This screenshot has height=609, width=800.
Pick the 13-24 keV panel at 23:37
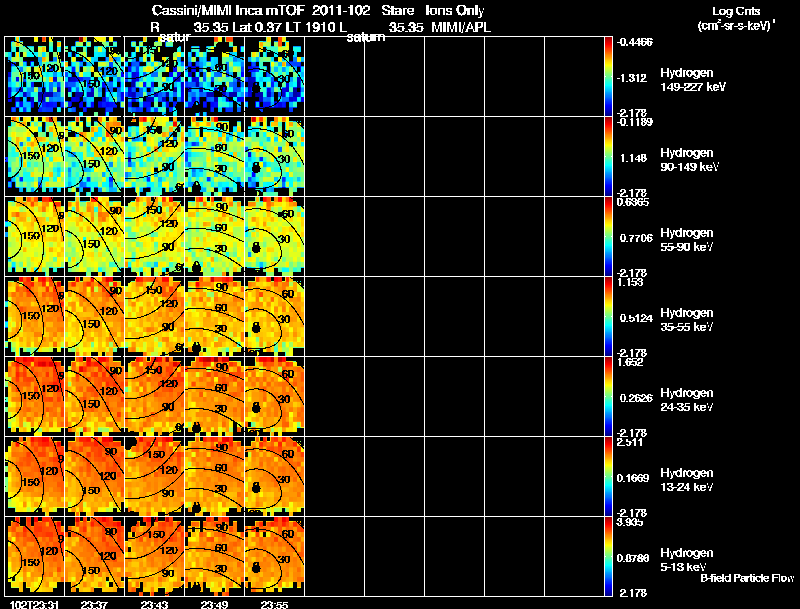[94, 476]
